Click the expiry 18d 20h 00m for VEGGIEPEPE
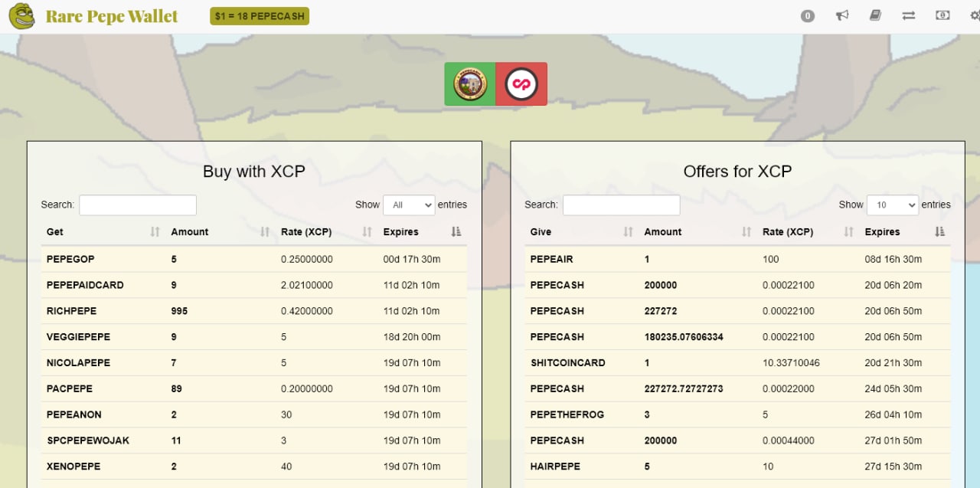This screenshot has width=980, height=488. point(412,337)
